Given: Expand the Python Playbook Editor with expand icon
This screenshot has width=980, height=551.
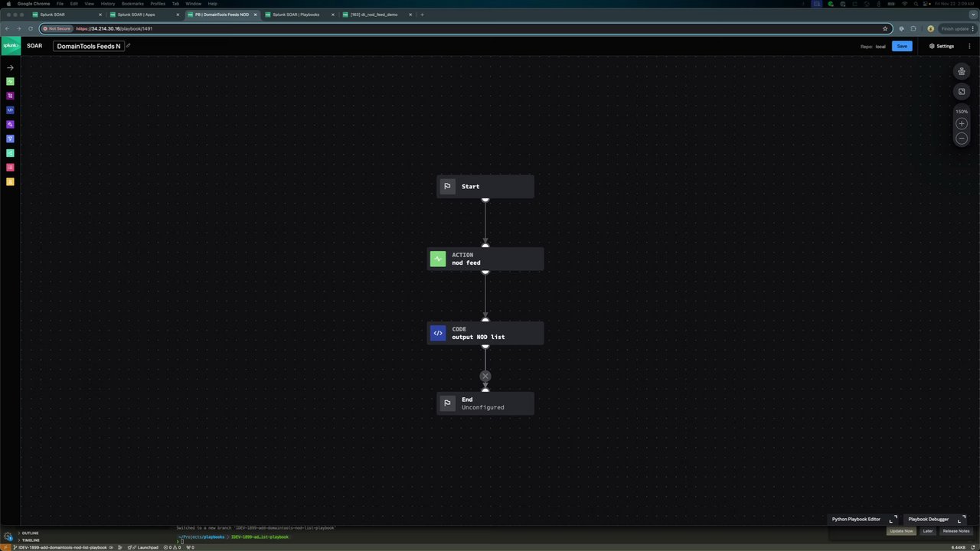Looking at the screenshot, I should click(893, 519).
